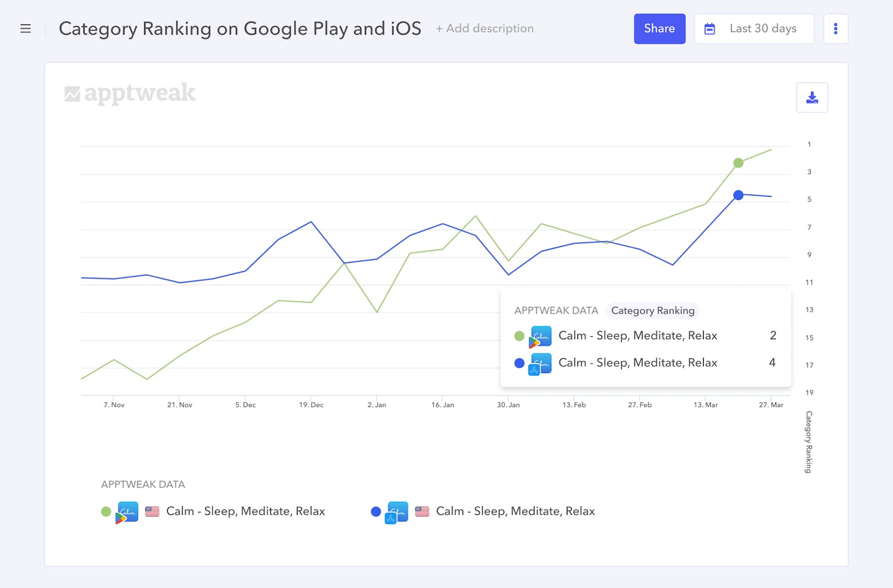This screenshot has width=893, height=588.
Task: Click the US flag beside iOS Calm
Action: [422, 511]
